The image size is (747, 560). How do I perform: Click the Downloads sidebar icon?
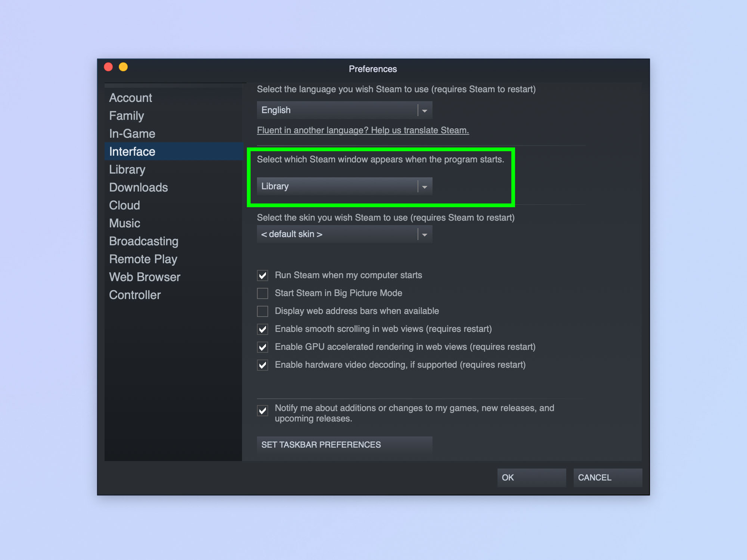pos(138,188)
